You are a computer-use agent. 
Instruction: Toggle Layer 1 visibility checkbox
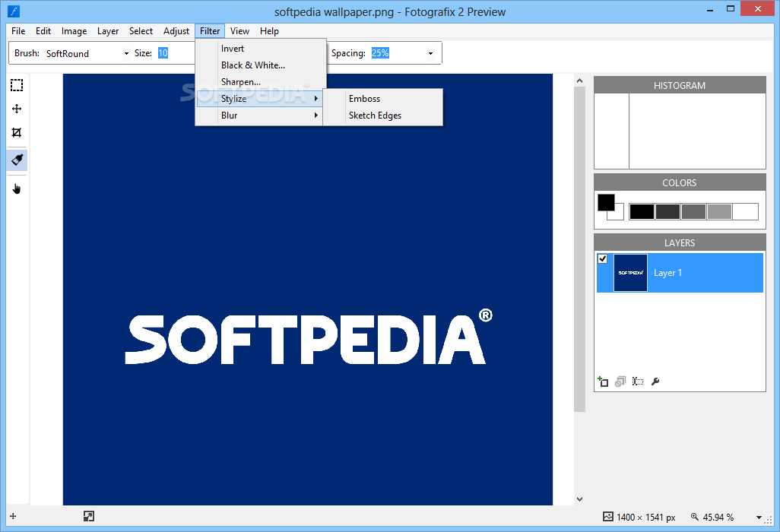[x=602, y=258]
